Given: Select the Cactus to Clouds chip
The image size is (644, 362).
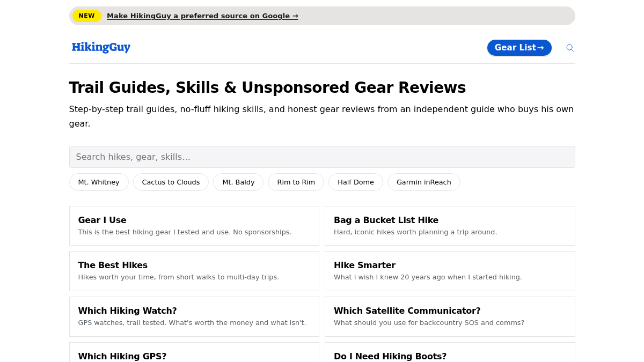Looking at the screenshot, I should tap(171, 182).
